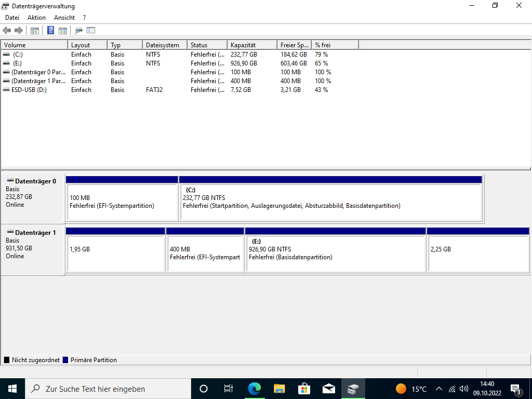The image size is (532, 399).
Task: Sort by the % frei column header
Action: [335, 45]
